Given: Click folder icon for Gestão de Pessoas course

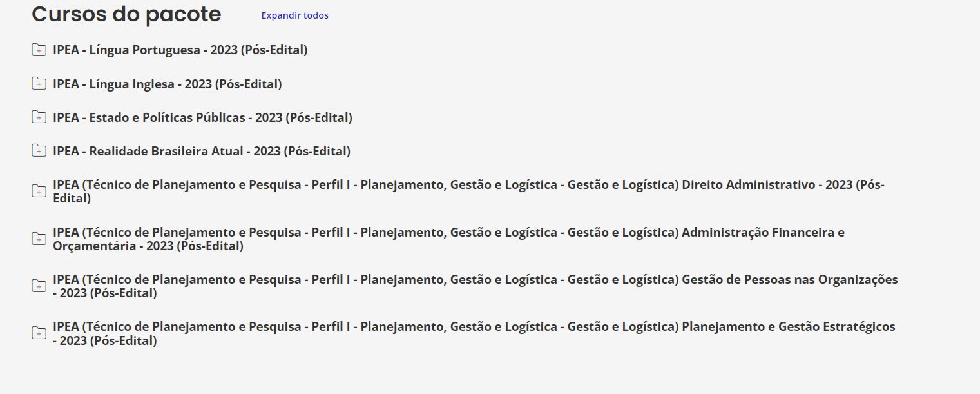Looking at the screenshot, I should pos(39,286).
